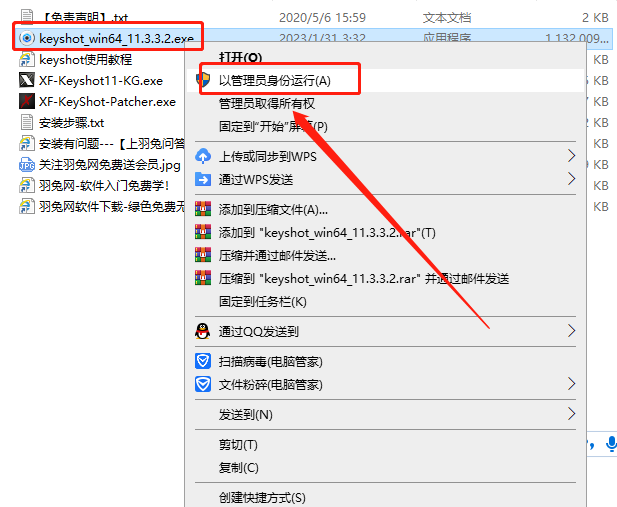The width and height of the screenshot is (617, 507).
Task: Open 发送到(N) menu entry
Action: pos(246,414)
